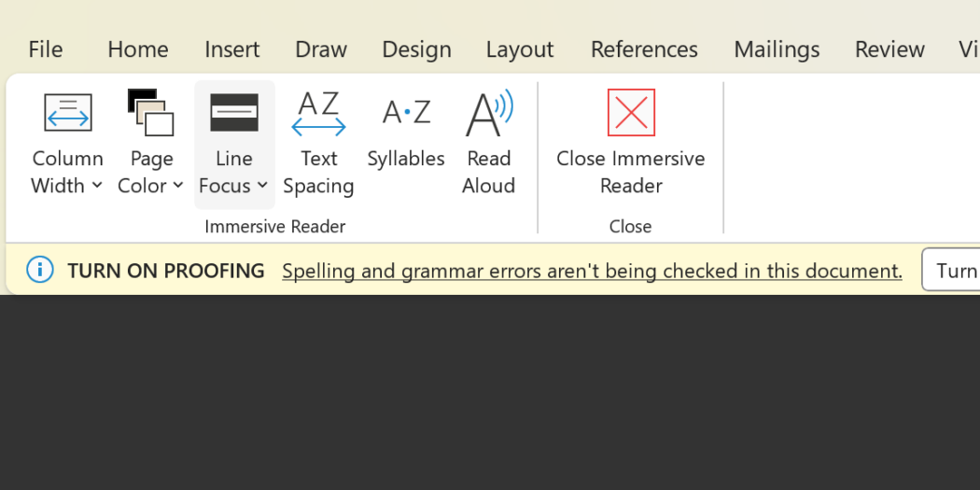This screenshot has width=980, height=490.
Task: Click the proofing info circle icon
Action: 40,271
